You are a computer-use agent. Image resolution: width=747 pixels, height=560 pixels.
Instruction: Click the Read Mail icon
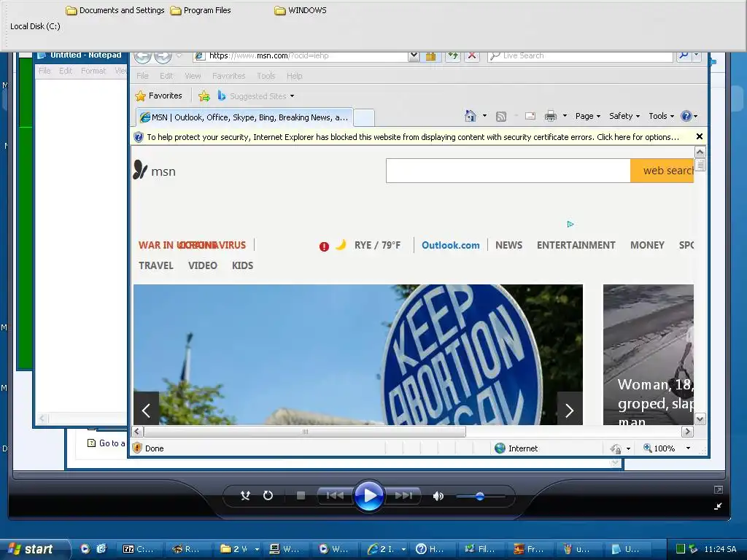tap(530, 116)
